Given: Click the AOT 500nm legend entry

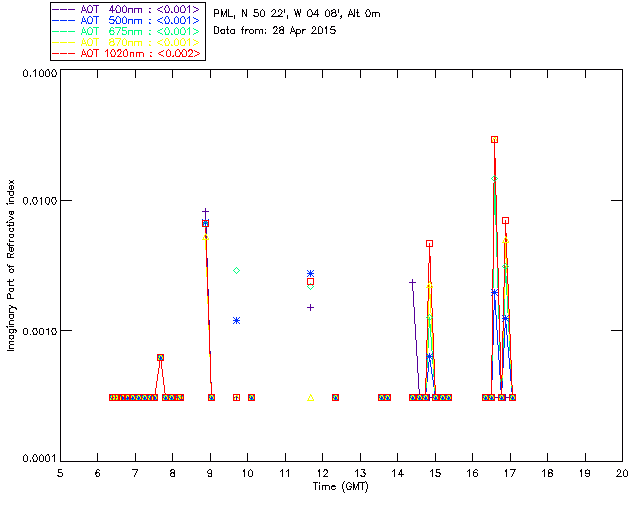Looking at the screenshot, I should point(127,20).
